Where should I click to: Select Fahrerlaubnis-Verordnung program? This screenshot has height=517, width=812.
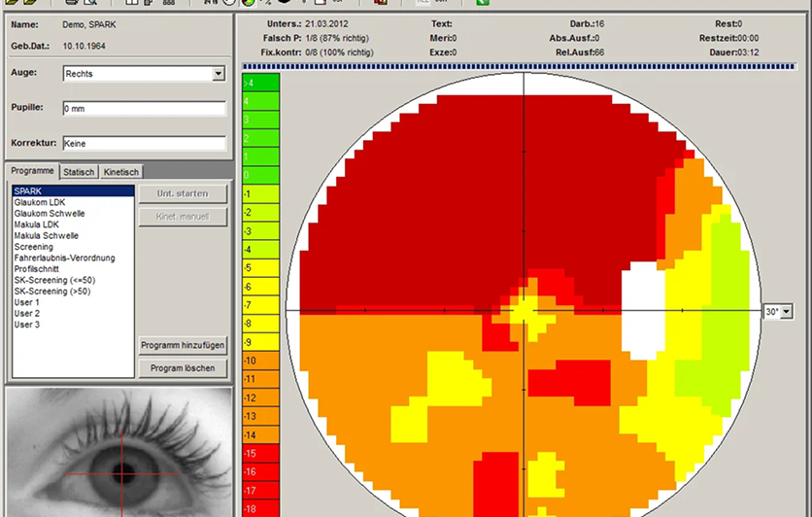(x=64, y=258)
